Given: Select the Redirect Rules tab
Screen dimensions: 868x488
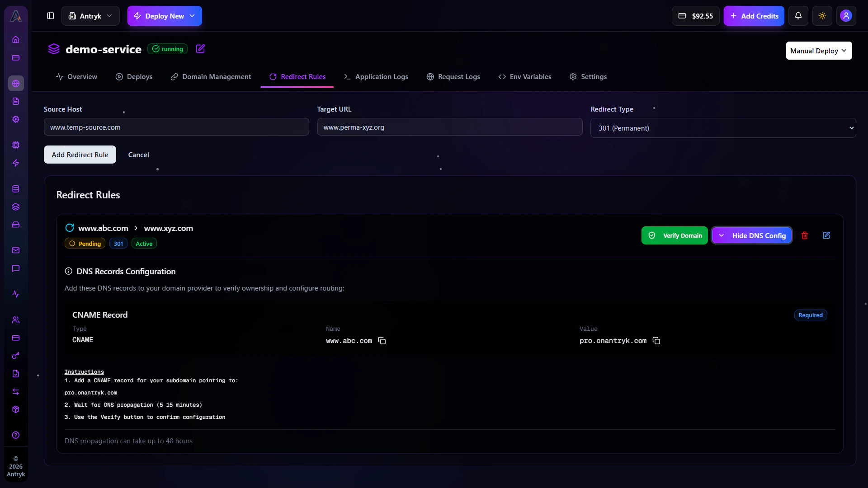Looking at the screenshot, I should [x=297, y=77].
